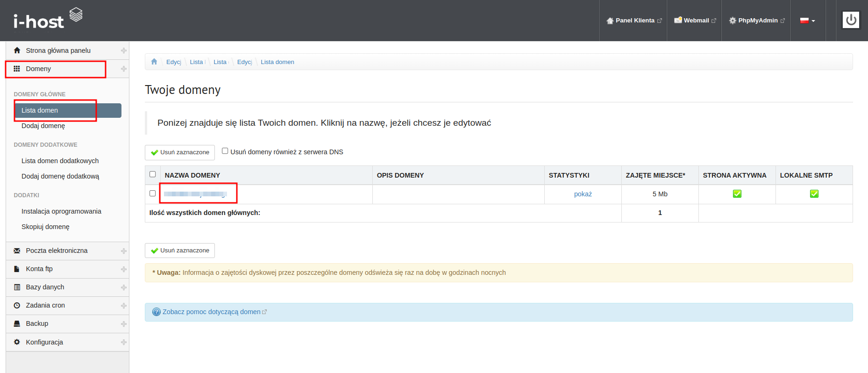Click the 'pokaż' statistics link
The height and width of the screenshot is (373, 868).
tap(583, 194)
